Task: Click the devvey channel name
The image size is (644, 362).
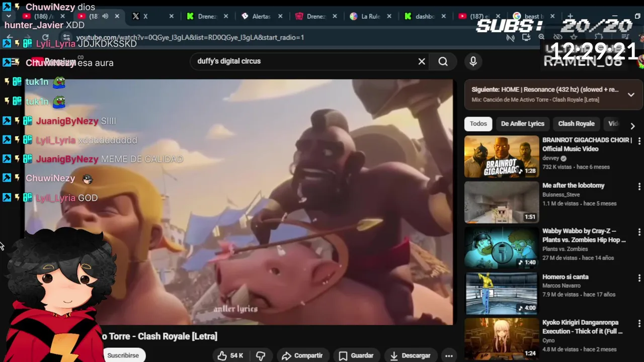Action: 550,158
